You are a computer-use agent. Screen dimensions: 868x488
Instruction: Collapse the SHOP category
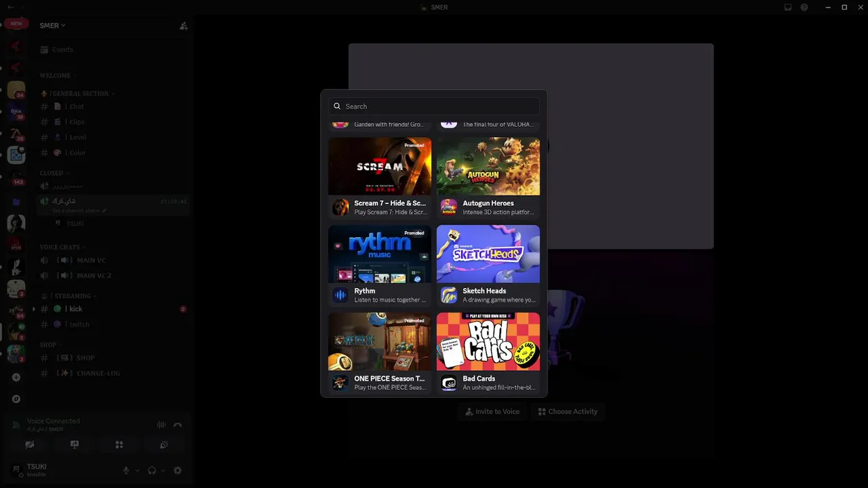[50, 344]
